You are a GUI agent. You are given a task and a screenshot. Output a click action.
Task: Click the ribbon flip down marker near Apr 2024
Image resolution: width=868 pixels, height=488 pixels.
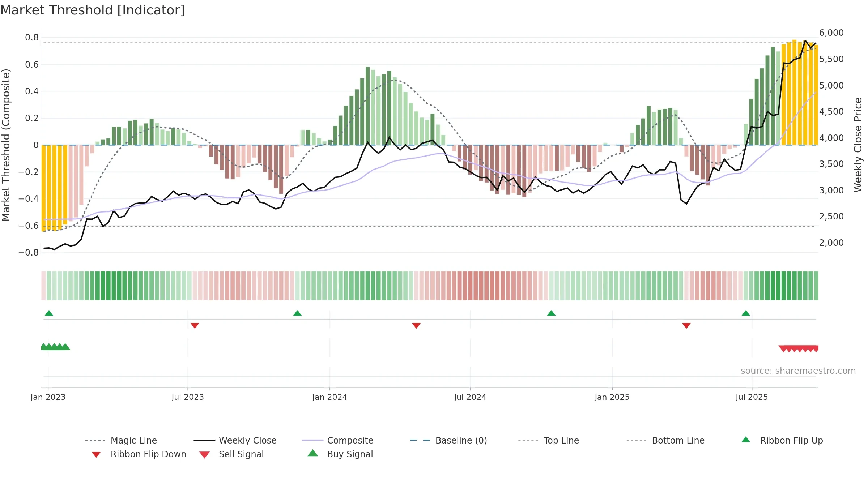[x=416, y=326]
